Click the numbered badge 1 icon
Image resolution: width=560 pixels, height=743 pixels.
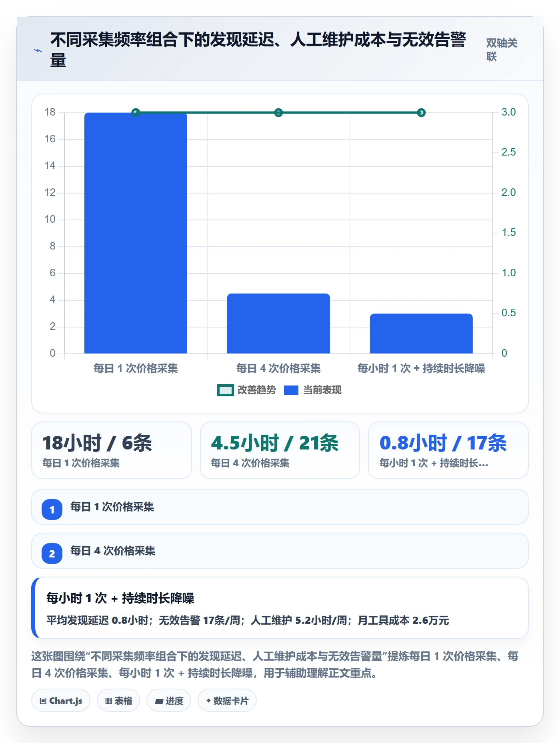pyautogui.click(x=52, y=509)
